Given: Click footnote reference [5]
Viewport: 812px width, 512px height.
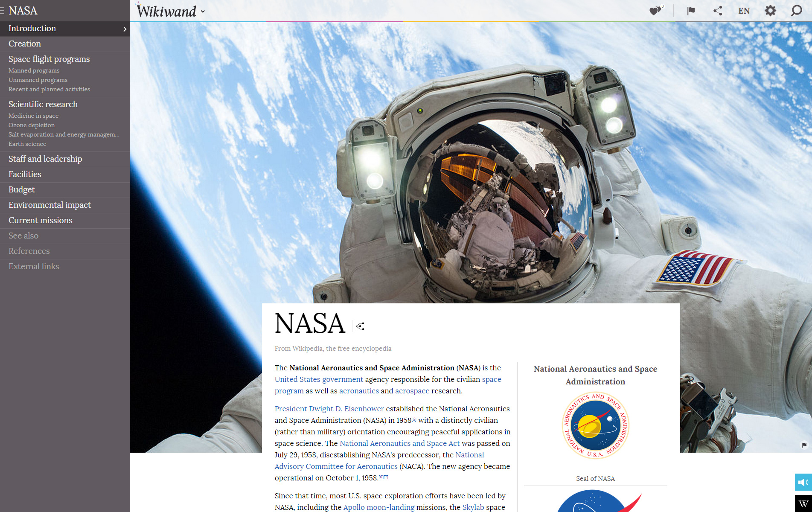Looking at the screenshot, I should pyautogui.click(x=414, y=419).
